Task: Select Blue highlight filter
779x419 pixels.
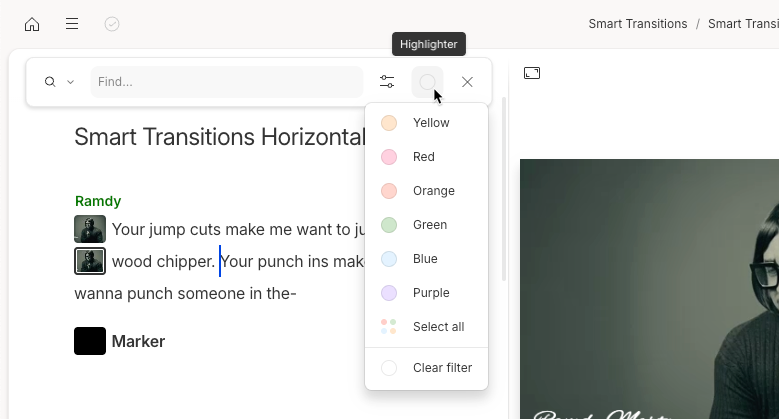Action: coord(426,259)
